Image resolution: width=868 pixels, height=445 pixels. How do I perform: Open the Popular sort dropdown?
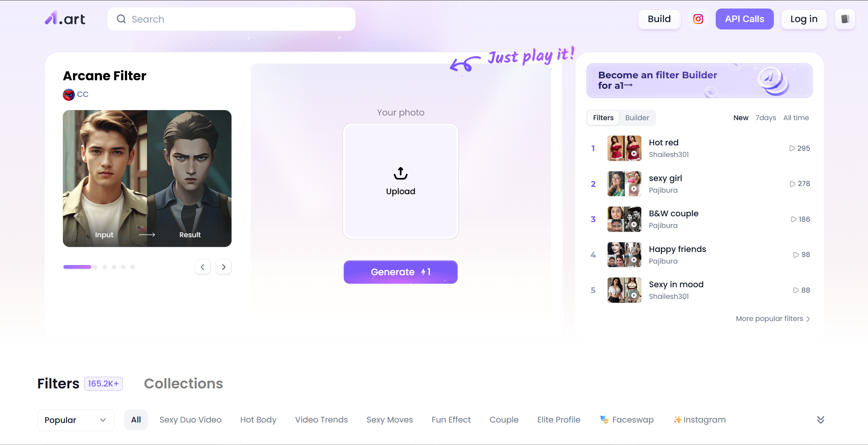[76, 420]
